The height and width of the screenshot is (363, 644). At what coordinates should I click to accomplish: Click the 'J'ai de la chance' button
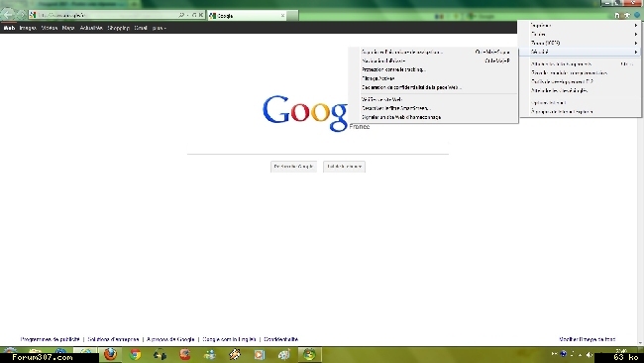344,167
